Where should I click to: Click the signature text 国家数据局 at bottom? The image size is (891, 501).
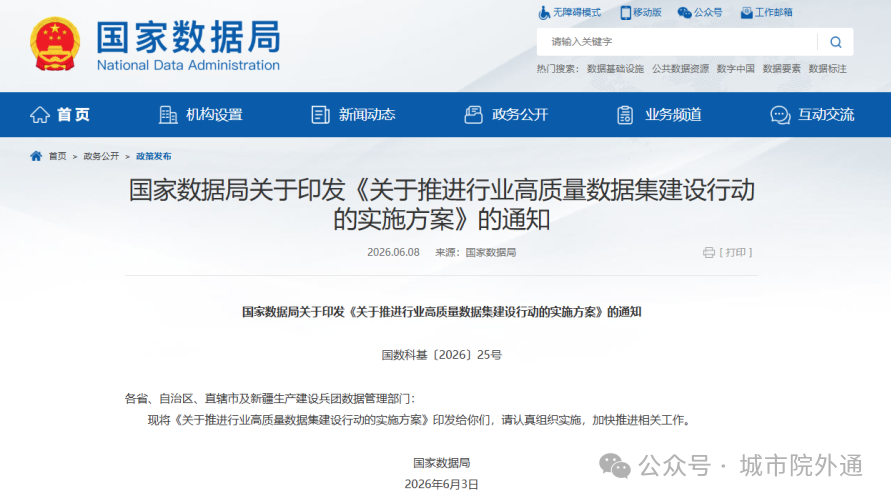pos(442,463)
